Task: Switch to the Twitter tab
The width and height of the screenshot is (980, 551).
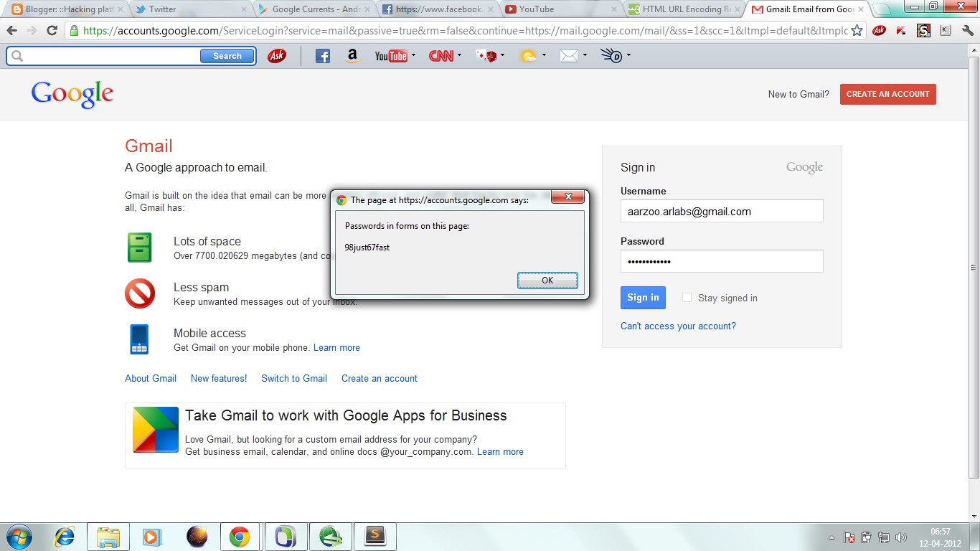Action: (192, 9)
